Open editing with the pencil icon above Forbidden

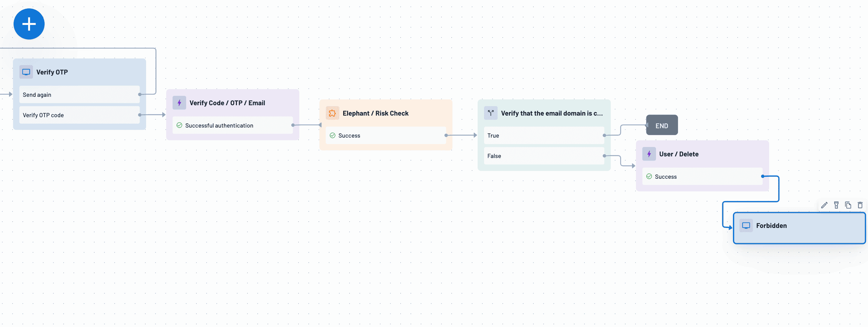click(x=824, y=205)
